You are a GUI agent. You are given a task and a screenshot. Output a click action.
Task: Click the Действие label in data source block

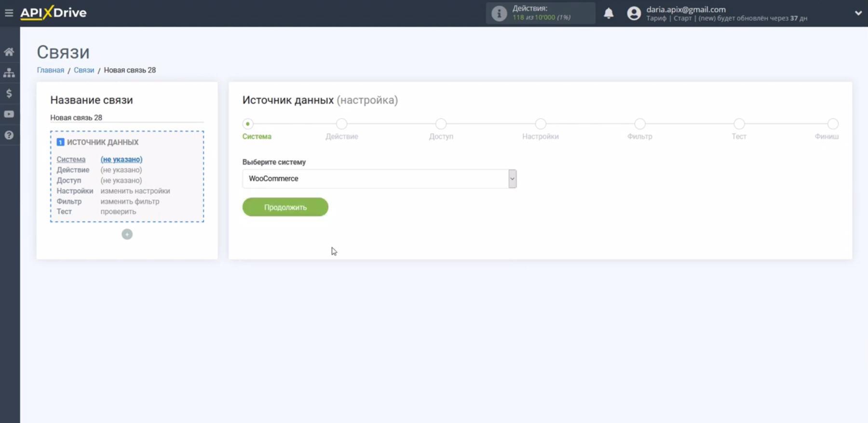coord(73,170)
